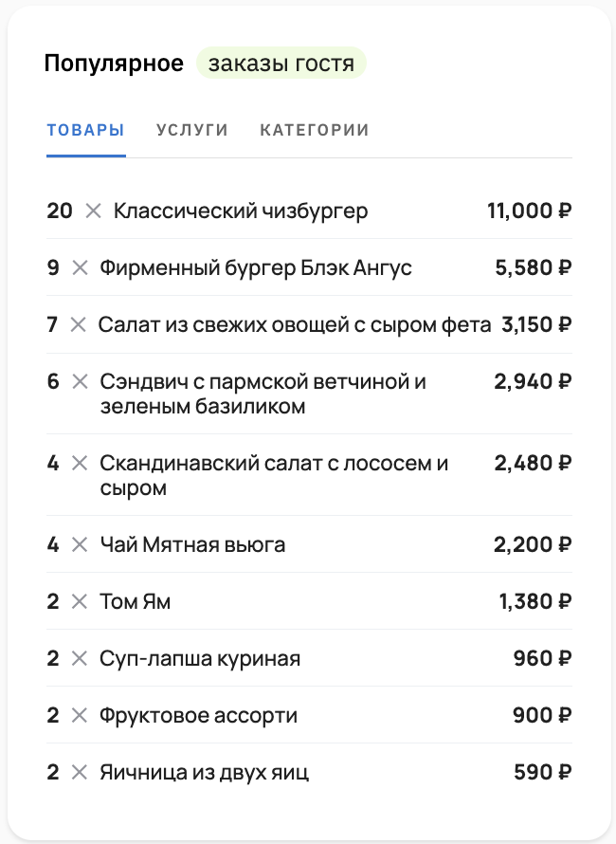Click the multiply icon beside Том Ям
This screenshot has width=616, height=844.
(80, 601)
